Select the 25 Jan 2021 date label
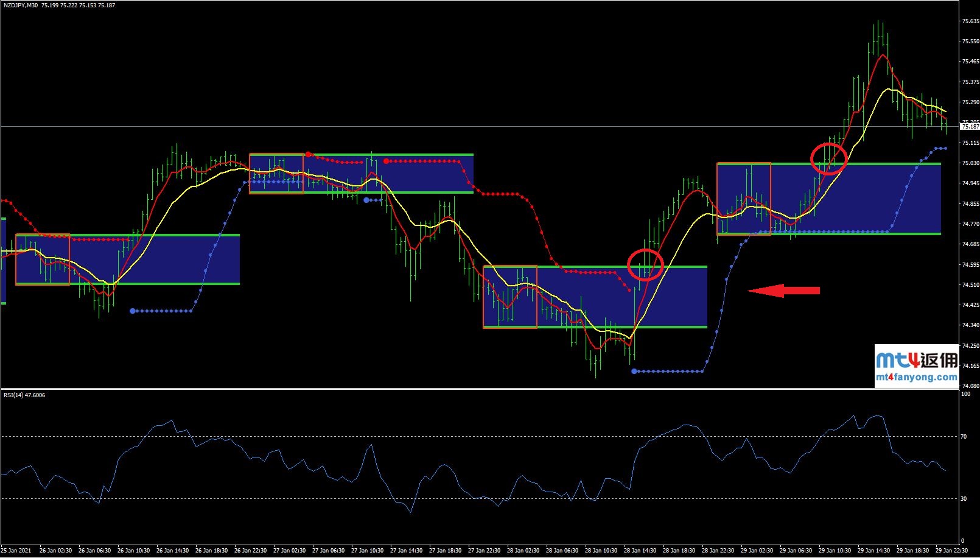 (x=16, y=551)
